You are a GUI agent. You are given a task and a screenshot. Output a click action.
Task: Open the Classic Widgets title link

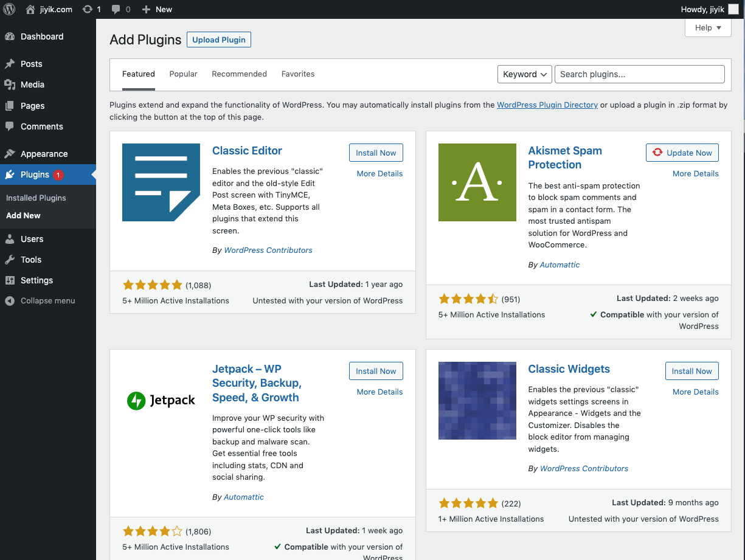click(x=569, y=369)
